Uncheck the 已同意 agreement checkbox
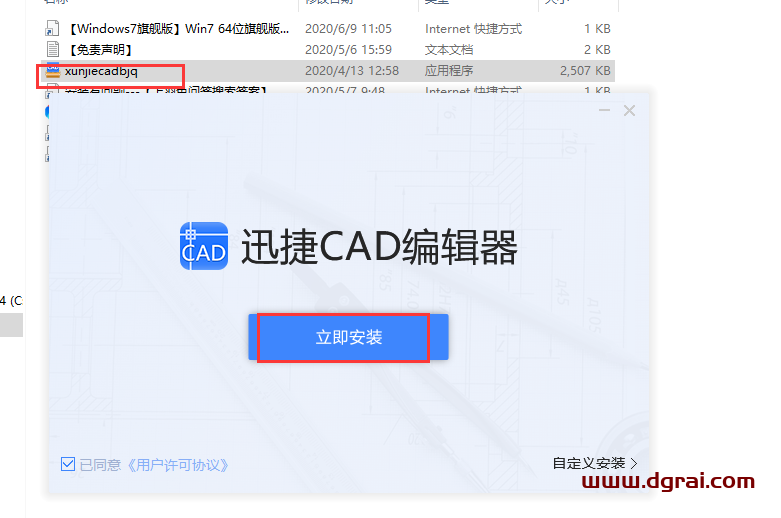The height and width of the screenshot is (518, 781). 68,464
